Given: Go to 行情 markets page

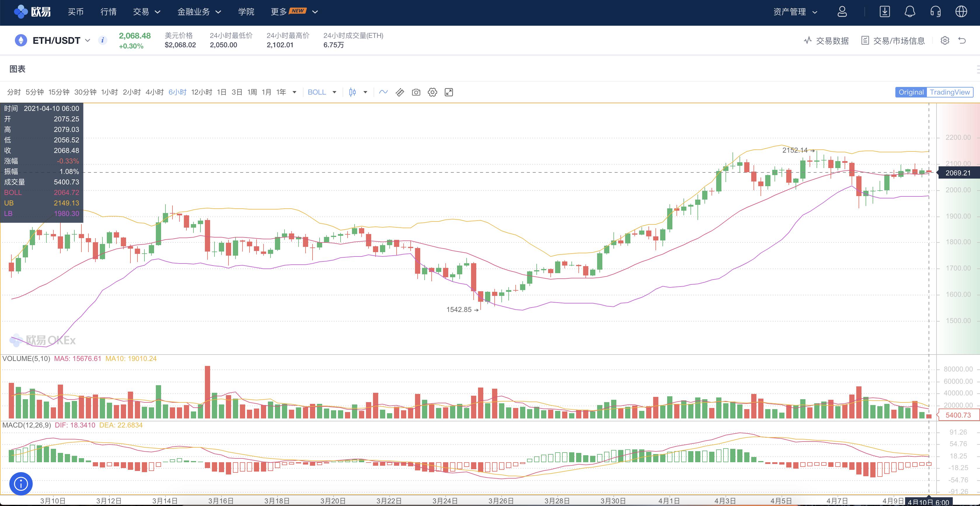Looking at the screenshot, I should [109, 12].
